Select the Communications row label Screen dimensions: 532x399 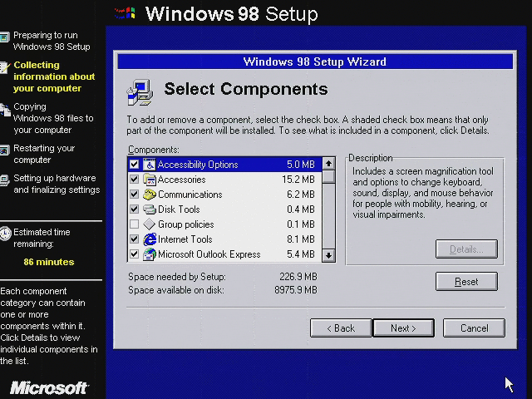190,195
